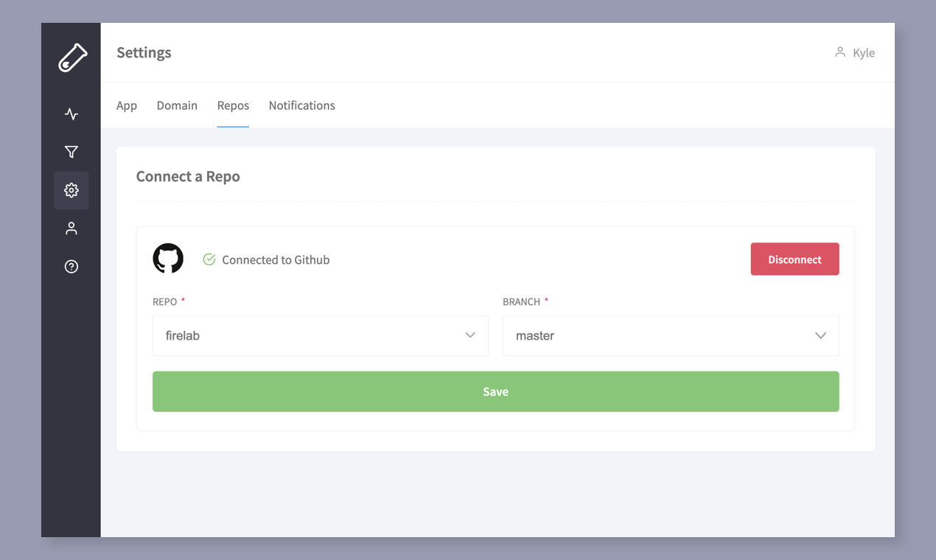
Task: Click the test tube logo in sidebar
Action: (72, 57)
